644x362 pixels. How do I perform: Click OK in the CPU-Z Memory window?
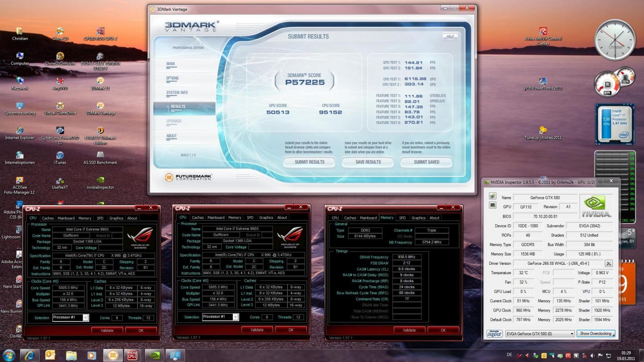443,330
